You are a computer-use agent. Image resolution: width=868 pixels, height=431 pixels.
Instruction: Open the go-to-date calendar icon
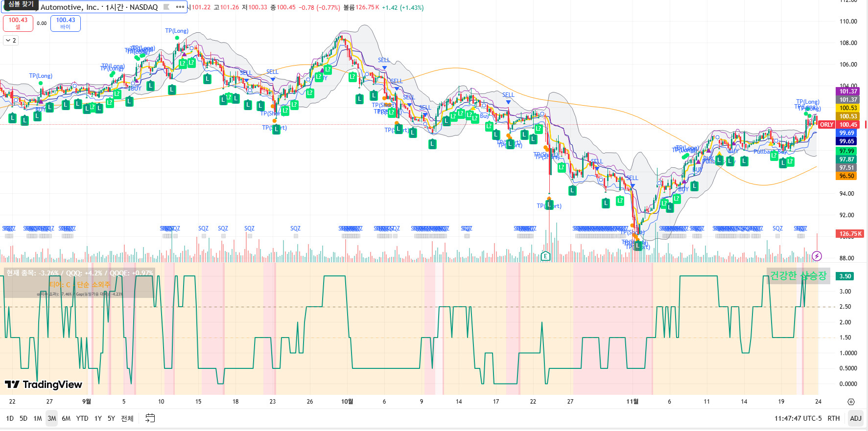pyautogui.click(x=150, y=418)
